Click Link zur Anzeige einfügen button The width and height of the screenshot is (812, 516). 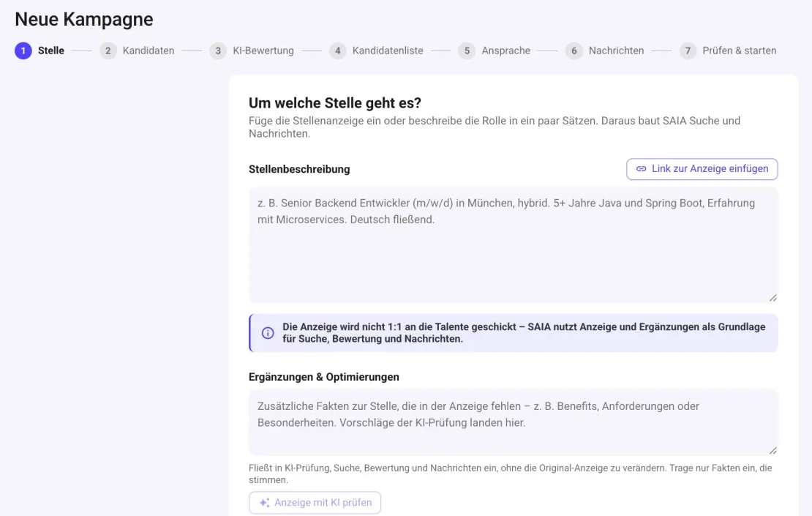tap(702, 169)
